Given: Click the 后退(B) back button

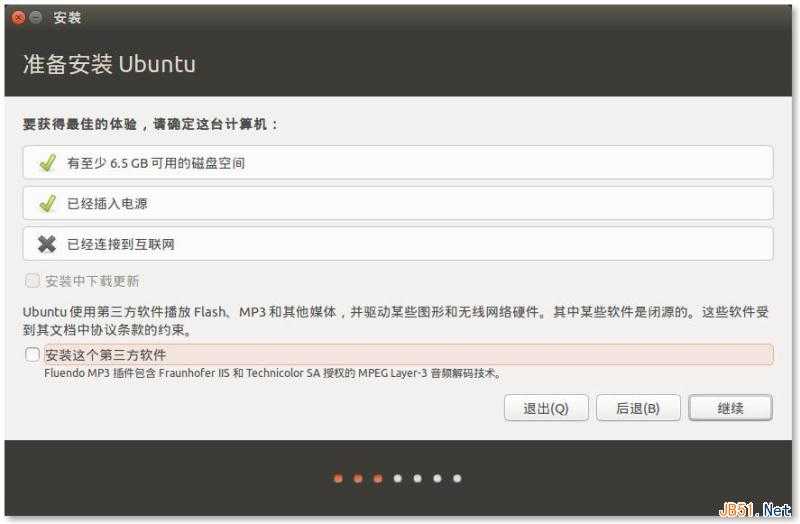Looking at the screenshot, I should pos(638,408).
